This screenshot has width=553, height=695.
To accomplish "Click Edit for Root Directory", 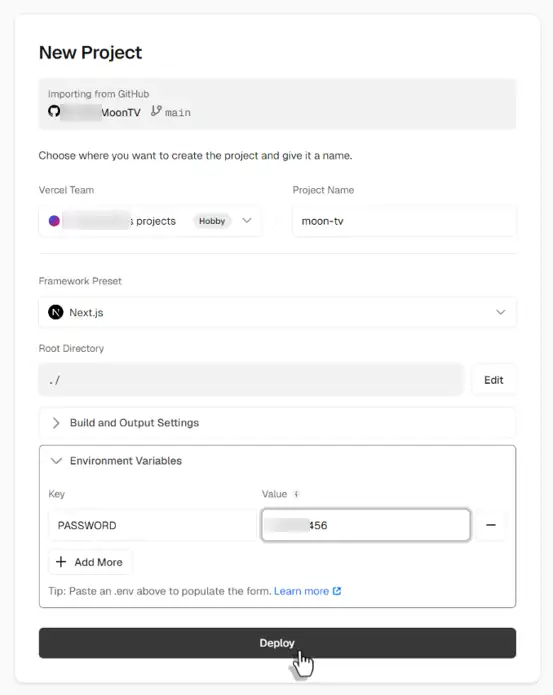I will tap(494, 380).
